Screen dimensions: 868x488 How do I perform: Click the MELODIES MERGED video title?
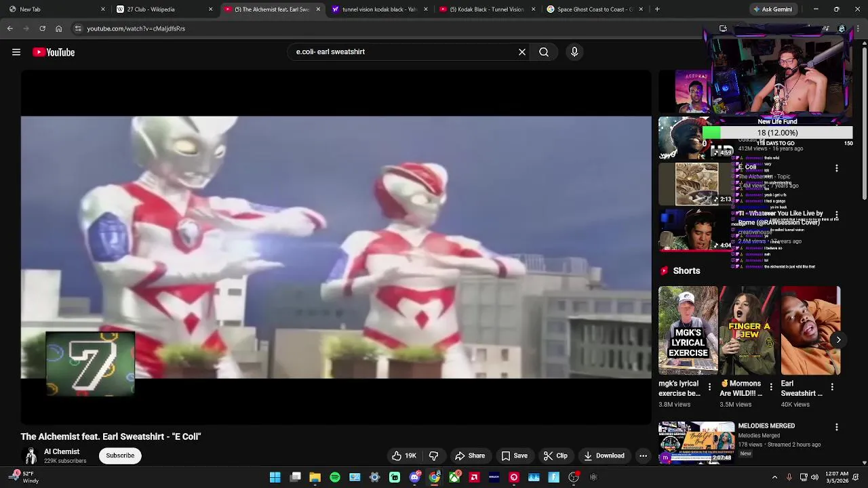(766, 426)
